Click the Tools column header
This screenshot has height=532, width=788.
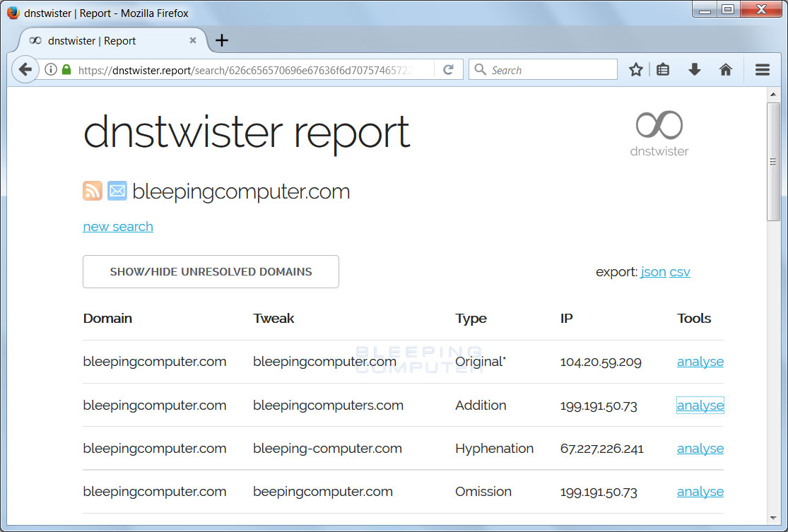click(x=694, y=319)
